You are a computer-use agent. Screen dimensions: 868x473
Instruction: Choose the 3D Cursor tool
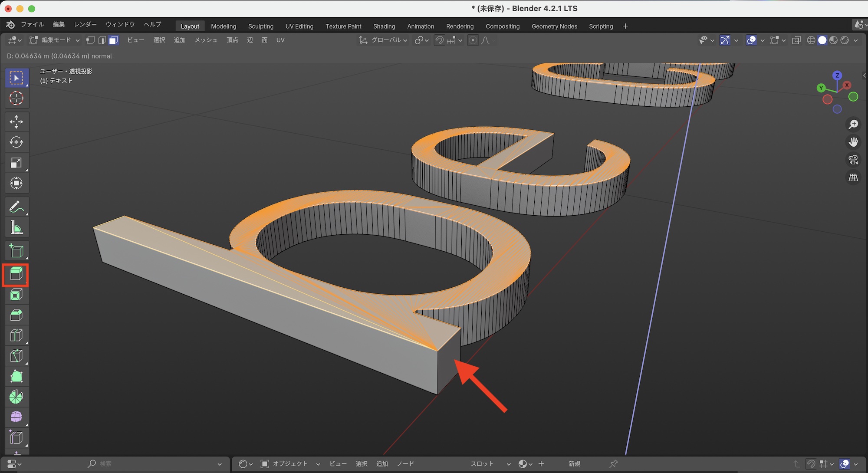[16, 99]
